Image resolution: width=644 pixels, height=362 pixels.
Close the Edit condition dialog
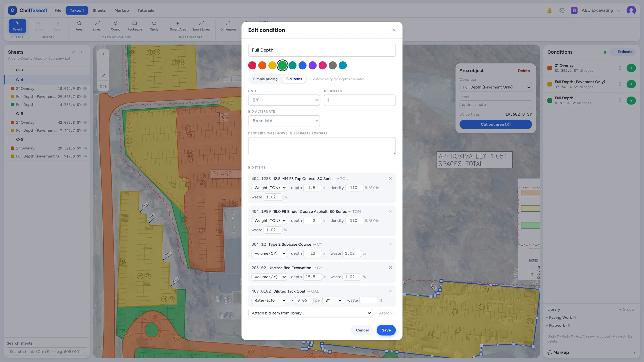[x=394, y=30]
